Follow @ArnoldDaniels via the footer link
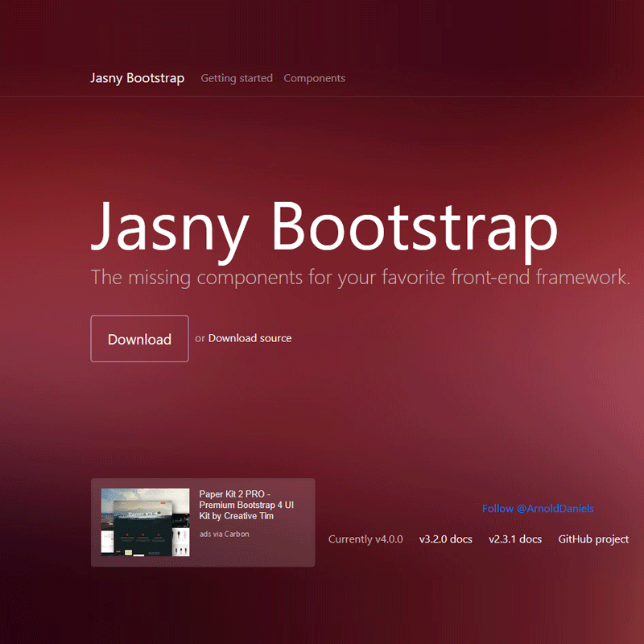Screen dimensions: 644x644 [x=538, y=509]
